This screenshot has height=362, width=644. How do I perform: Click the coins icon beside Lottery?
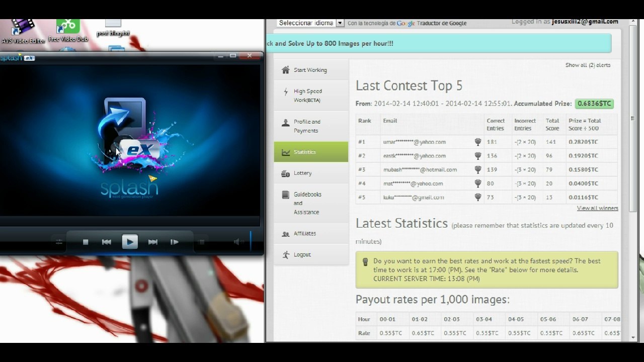[x=286, y=173]
